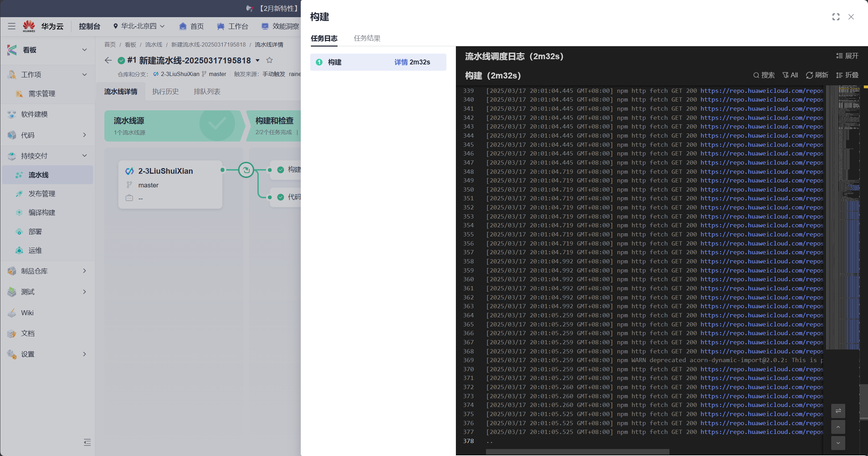
Task: Click the search icon in the log toolbar
Action: click(x=756, y=75)
